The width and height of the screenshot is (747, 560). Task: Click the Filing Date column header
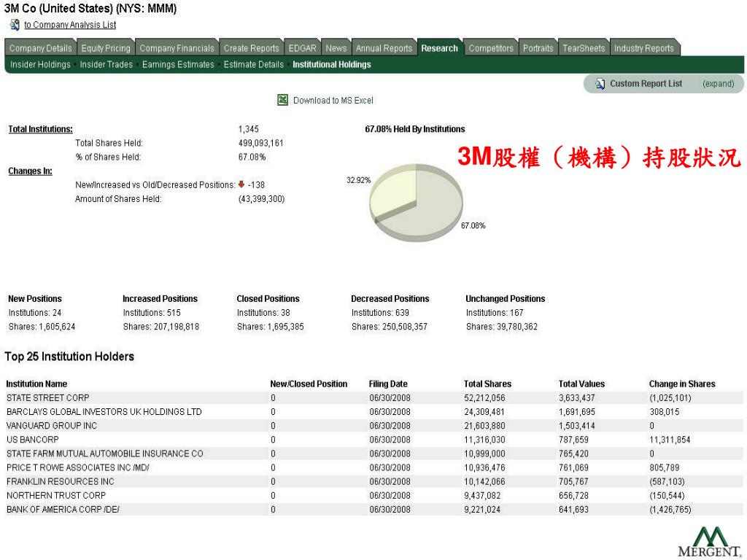pos(388,384)
